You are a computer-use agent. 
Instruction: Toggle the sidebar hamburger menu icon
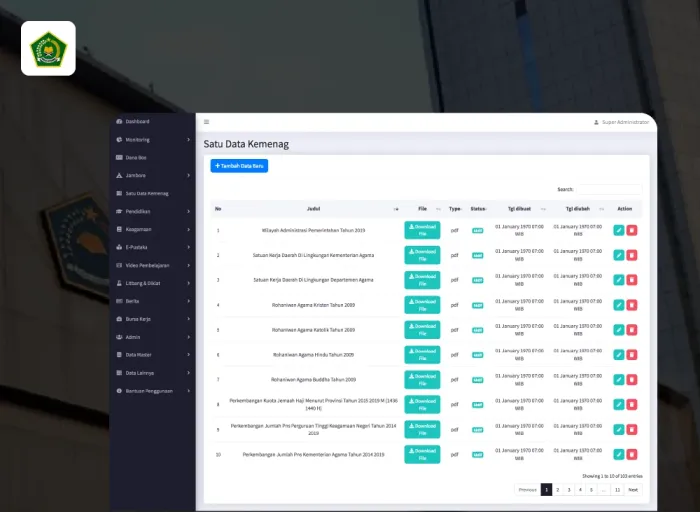[206, 122]
